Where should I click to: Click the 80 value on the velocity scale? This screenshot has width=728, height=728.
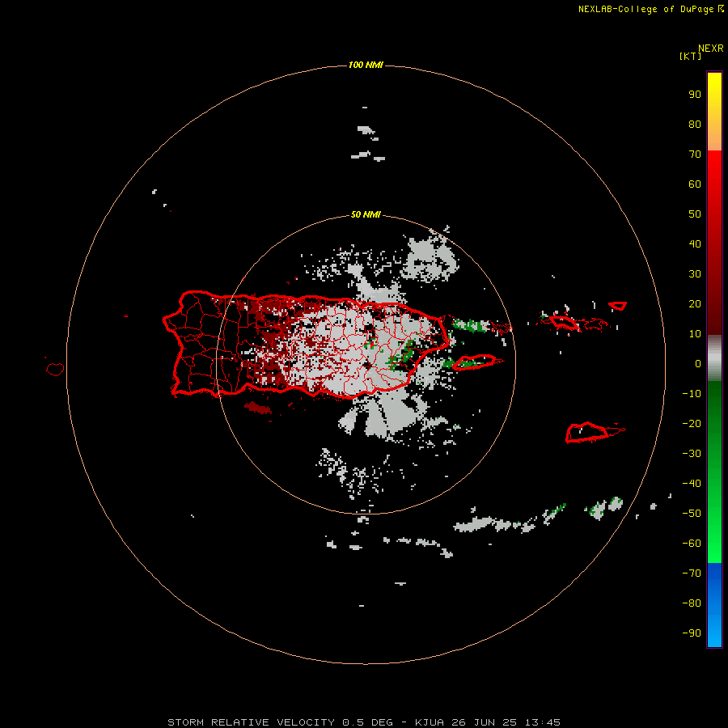pos(695,124)
